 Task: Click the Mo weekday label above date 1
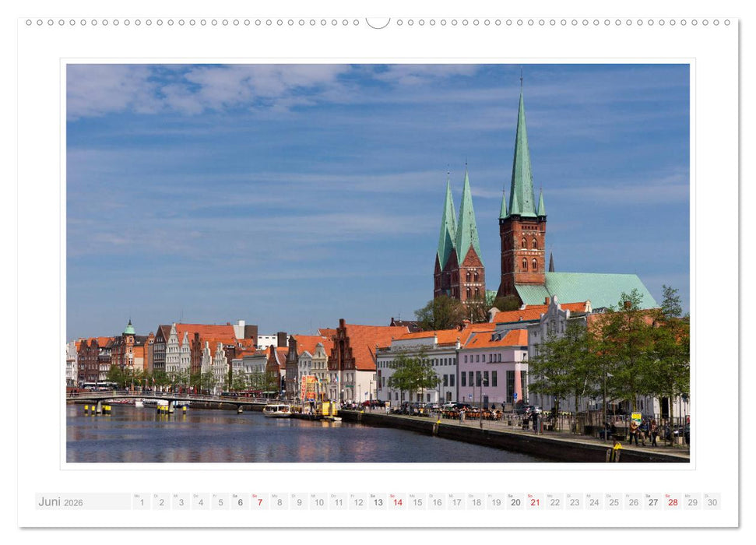point(137,496)
